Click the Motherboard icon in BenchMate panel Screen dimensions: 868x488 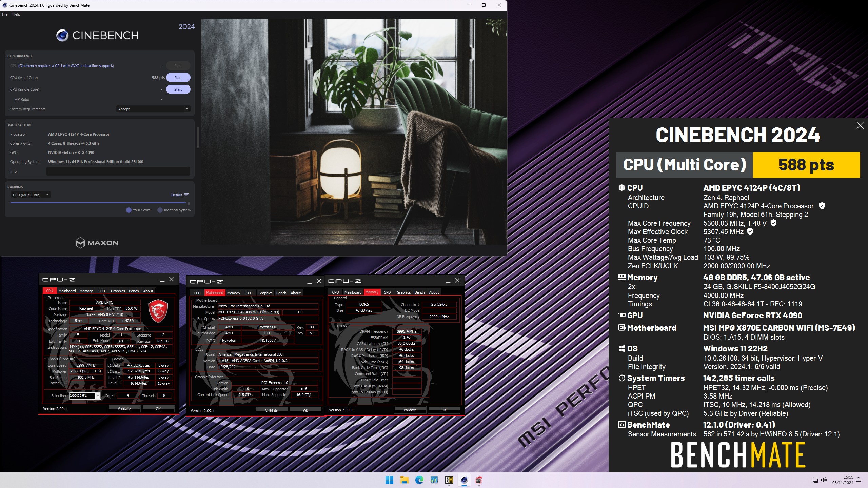(622, 328)
